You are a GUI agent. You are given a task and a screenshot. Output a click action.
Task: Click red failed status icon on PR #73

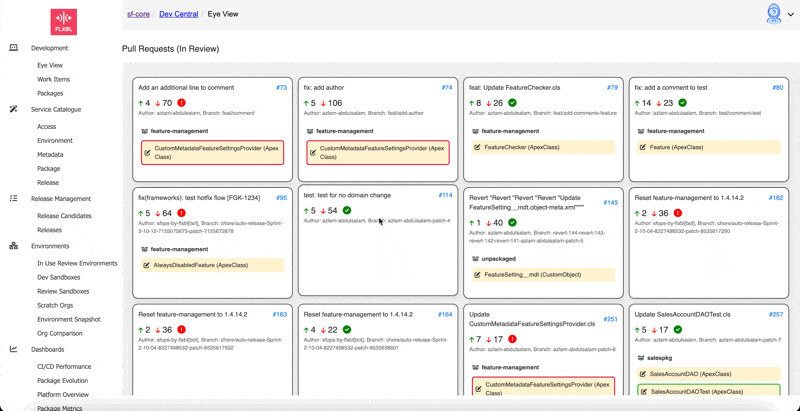181,103
